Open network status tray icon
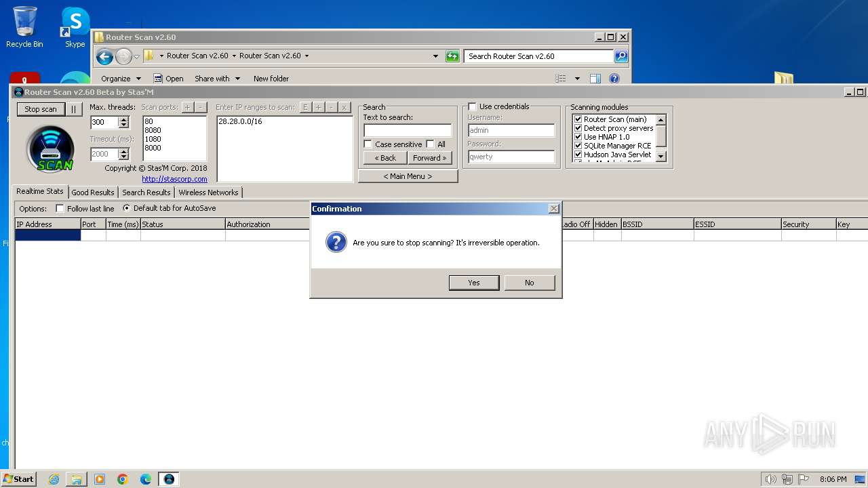Screen dimensions: 868x488 (x=787, y=479)
